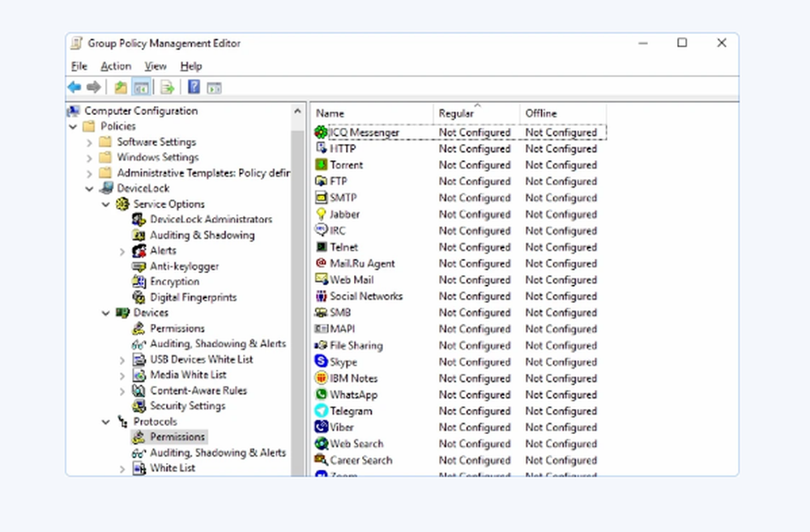Click the tree scrollbar up arrow
The height and width of the screenshot is (532, 810).
coord(298,111)
